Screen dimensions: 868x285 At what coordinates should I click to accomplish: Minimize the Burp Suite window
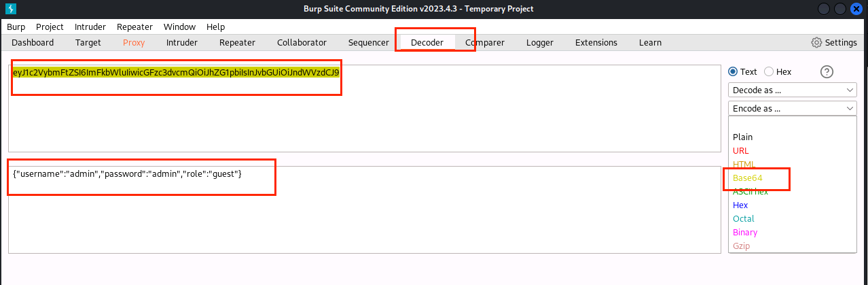point(823,9)
